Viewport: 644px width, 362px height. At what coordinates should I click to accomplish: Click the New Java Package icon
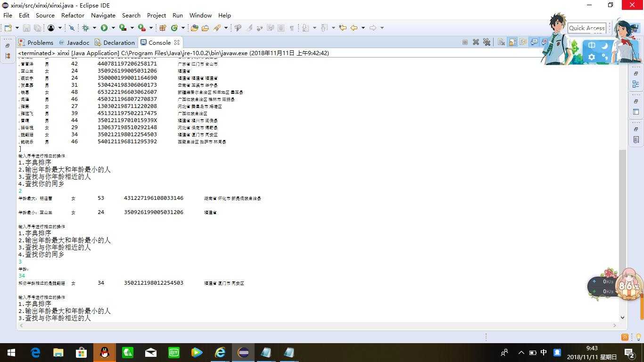(163, 28)
